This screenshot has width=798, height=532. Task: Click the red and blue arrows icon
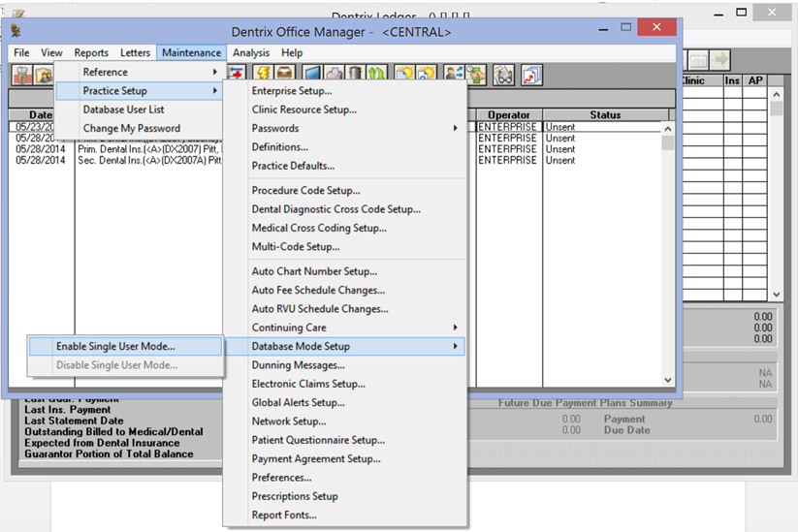click(237, 75)
